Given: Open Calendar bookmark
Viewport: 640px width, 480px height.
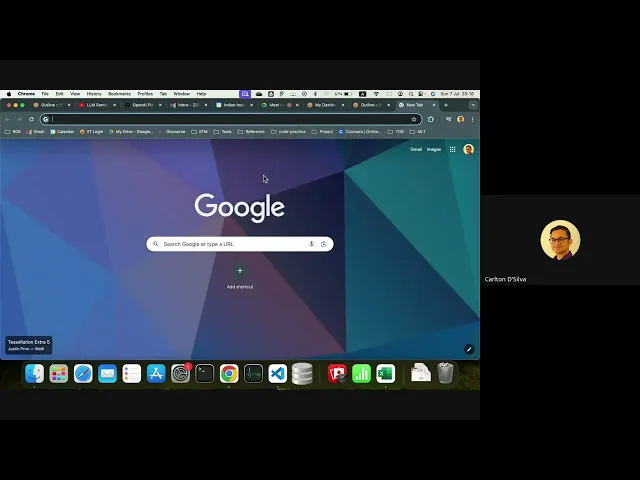Looking at the screenshot, I should point(62,131).
